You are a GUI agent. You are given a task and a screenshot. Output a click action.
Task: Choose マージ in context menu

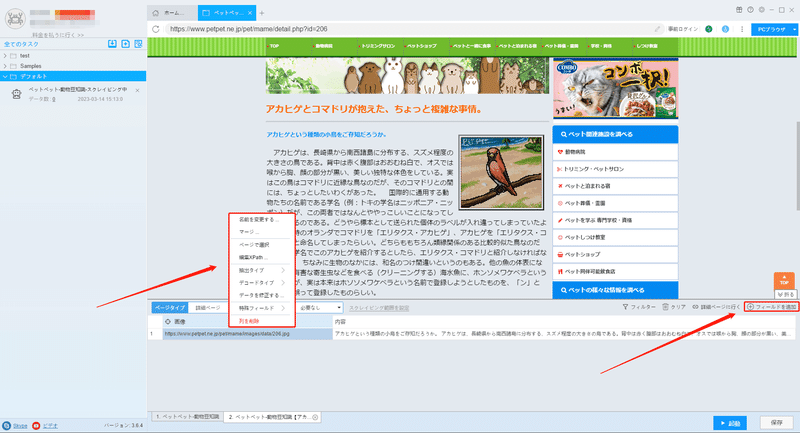249,232
